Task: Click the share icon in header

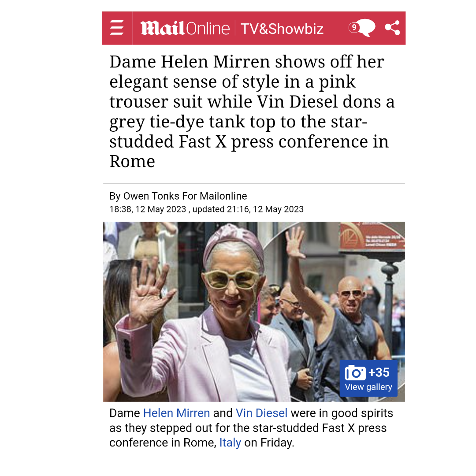Action: tap(392, 28)
